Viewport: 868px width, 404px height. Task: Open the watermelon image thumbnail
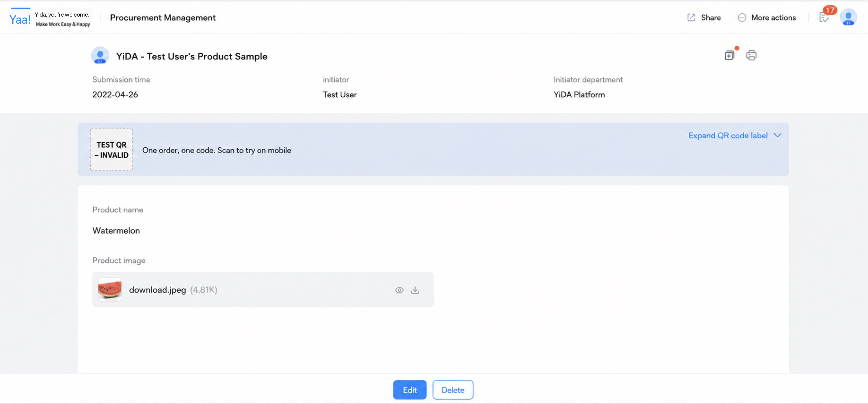point(110,290)
